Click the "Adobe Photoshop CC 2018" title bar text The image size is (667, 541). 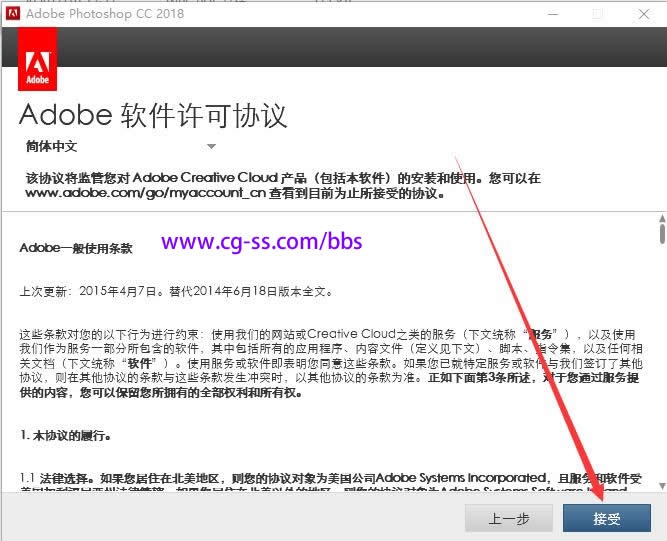105,14
